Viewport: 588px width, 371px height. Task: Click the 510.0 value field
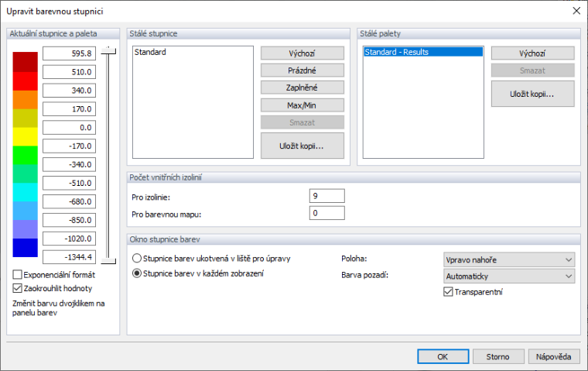coord(70,72)
